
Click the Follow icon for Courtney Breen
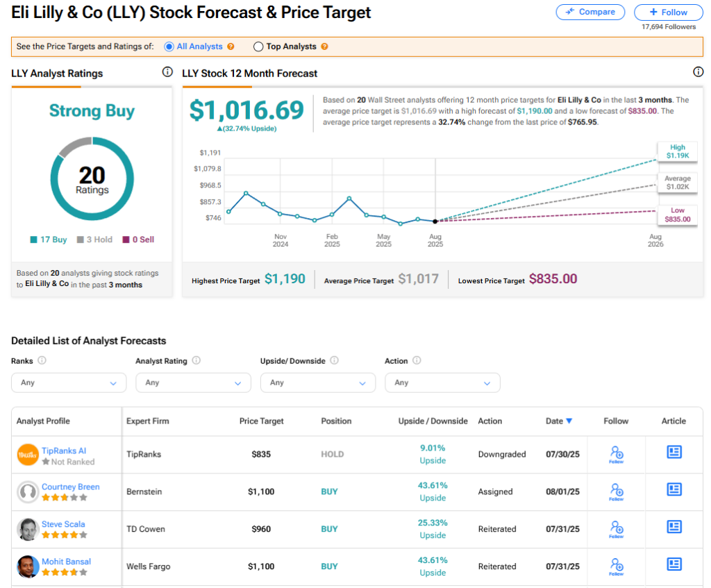[x=616, y=492]
